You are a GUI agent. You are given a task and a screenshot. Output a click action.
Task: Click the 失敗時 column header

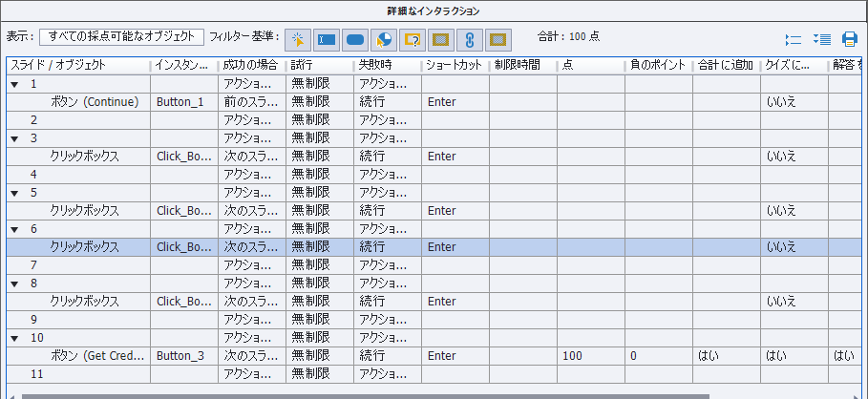(388, 65)
